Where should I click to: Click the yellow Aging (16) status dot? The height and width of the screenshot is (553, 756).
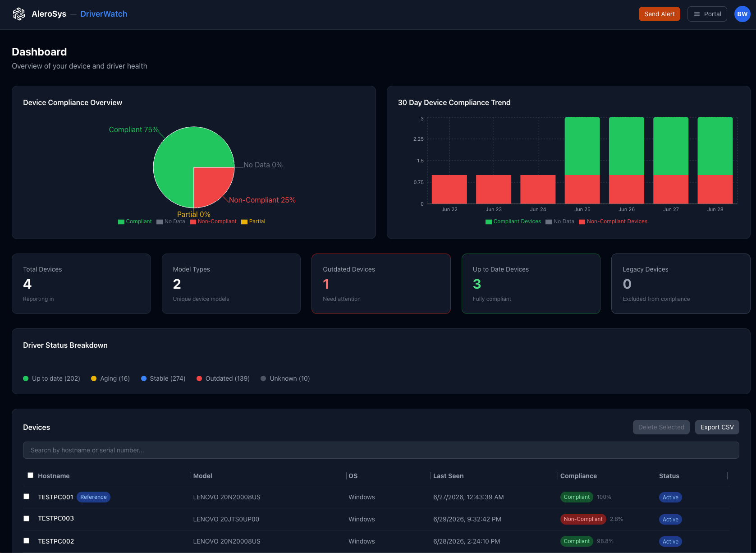click(94, 378)
